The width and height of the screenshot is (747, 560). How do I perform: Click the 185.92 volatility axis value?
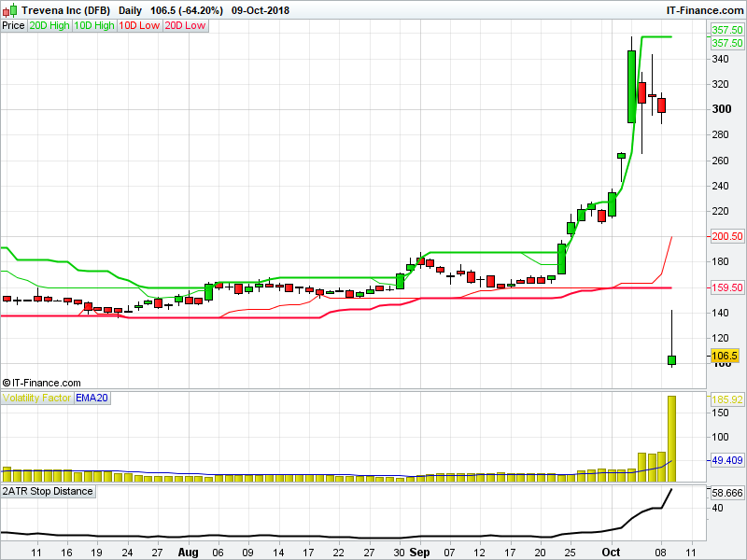point(727,399)
